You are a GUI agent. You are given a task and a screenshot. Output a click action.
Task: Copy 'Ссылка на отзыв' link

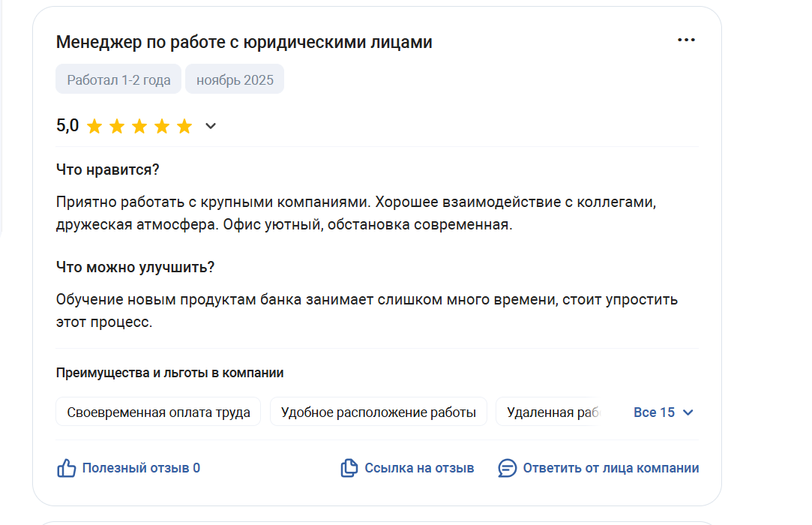click(x=419, y=468)
